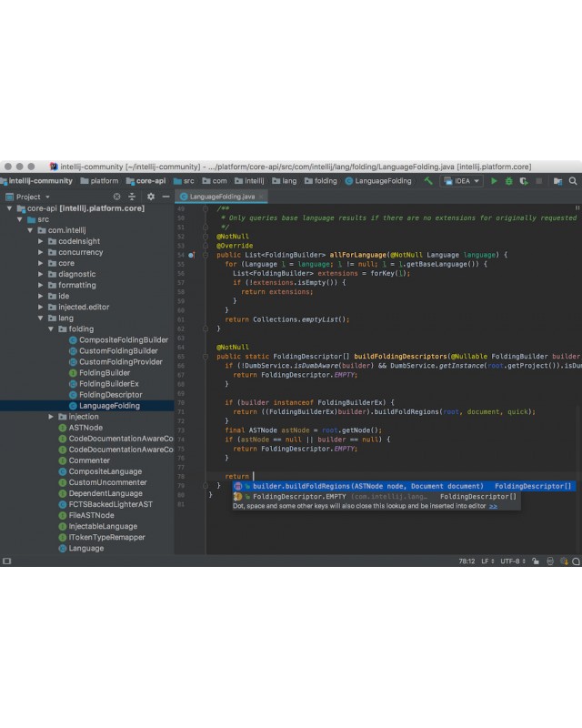582x728 pixels.
Task: Click the >> link in the completion hint
Action: [x=494, y=506]
